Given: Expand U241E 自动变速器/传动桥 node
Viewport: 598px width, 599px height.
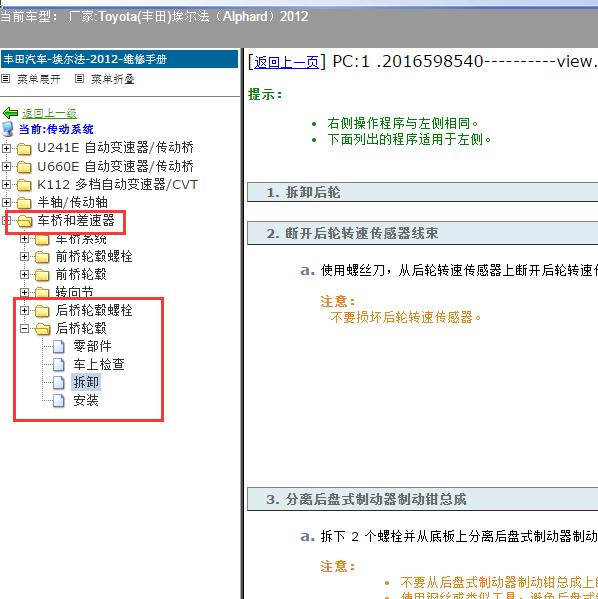Looking at the screenshot, I should pos(6,148).
